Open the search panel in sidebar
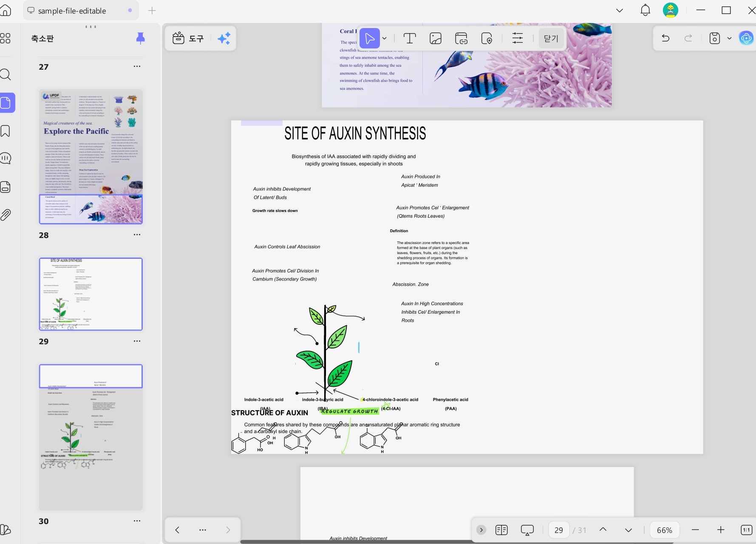The height and width of the screenshot is (544, 756). point(6,75)
